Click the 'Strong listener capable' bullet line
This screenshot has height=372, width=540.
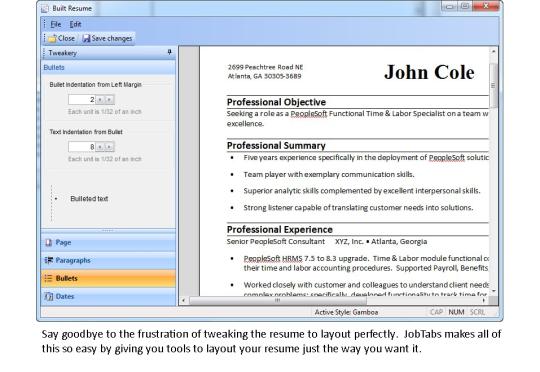tap(358, 208)
